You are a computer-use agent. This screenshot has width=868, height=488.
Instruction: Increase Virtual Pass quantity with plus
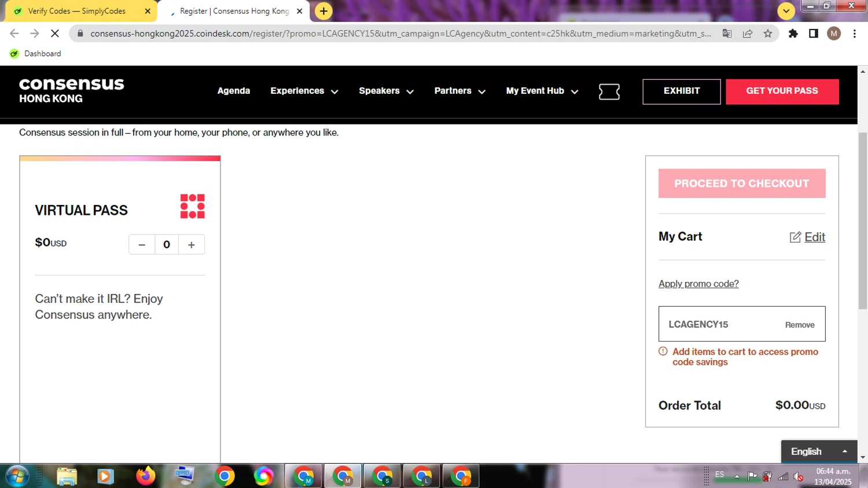(x=192, y=245)
